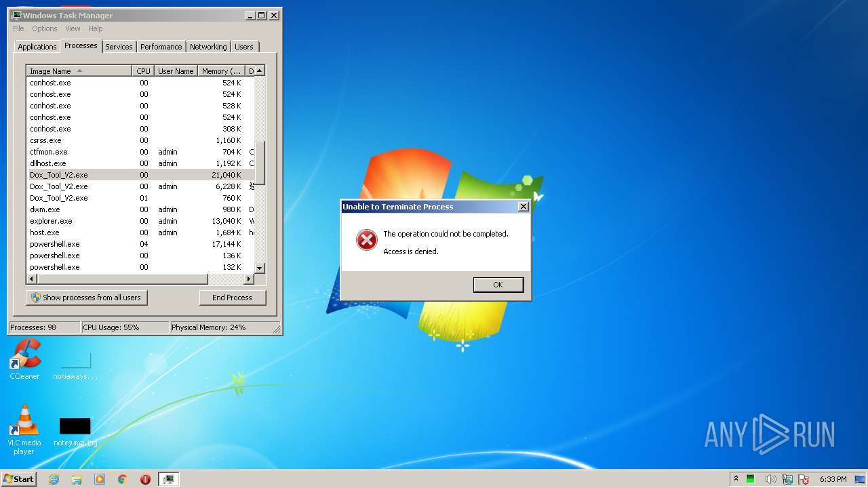Select Dox_Tool_V2.exe row using 21,040 K
The height and width of the screenshot is (488, 868).
coord(140,175)
